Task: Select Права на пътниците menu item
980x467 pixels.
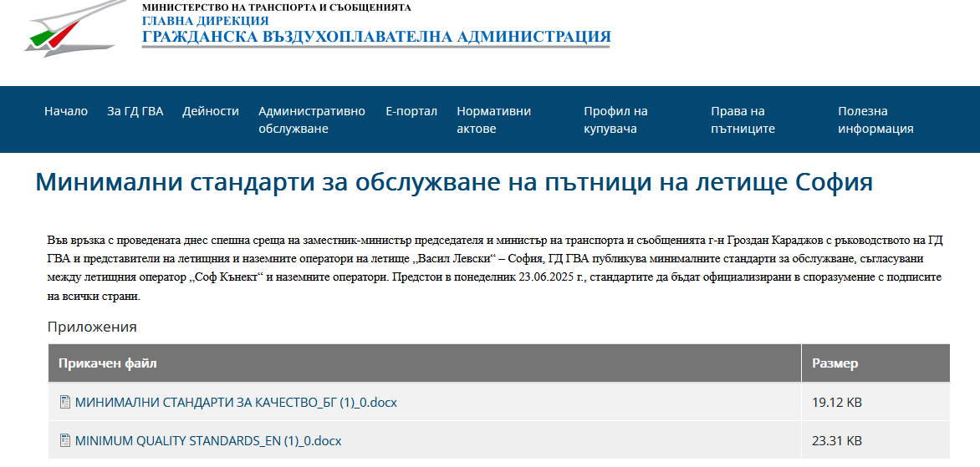Action: click(743, 119)
